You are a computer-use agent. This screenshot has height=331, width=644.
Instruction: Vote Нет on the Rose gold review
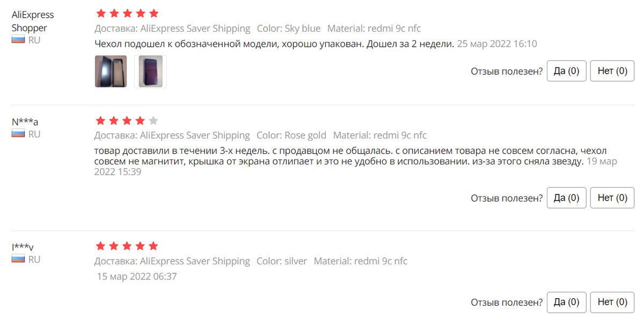click(612, 198)
